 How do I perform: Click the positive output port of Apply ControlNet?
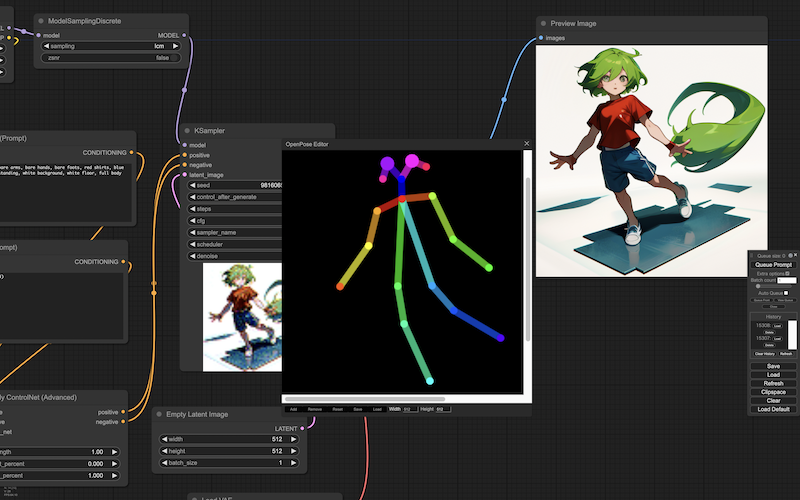tap(123, 412)
